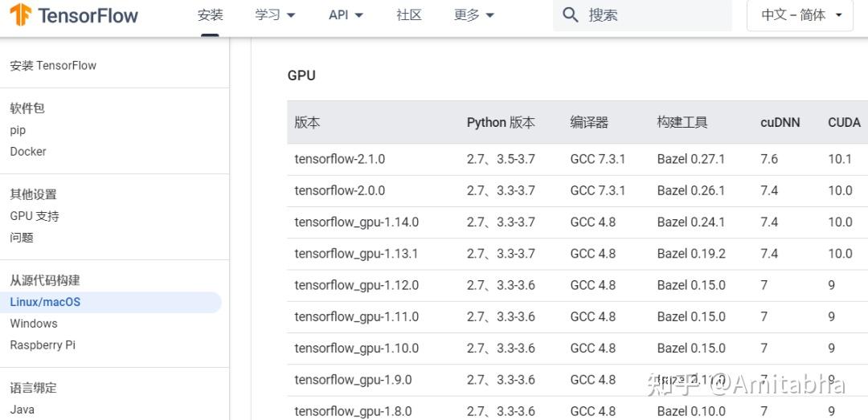
Task: Open the GPU 支持 sidebar link
Action: [35, 216]
